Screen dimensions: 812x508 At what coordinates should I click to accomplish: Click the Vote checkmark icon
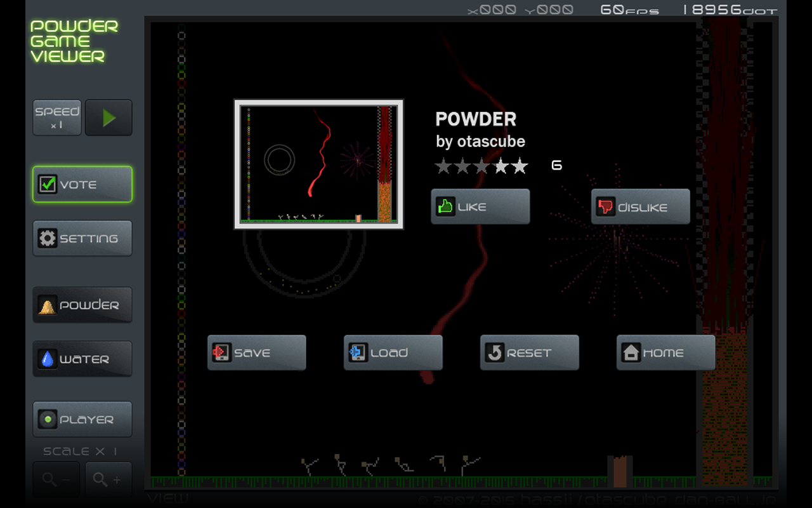[48, 184]
